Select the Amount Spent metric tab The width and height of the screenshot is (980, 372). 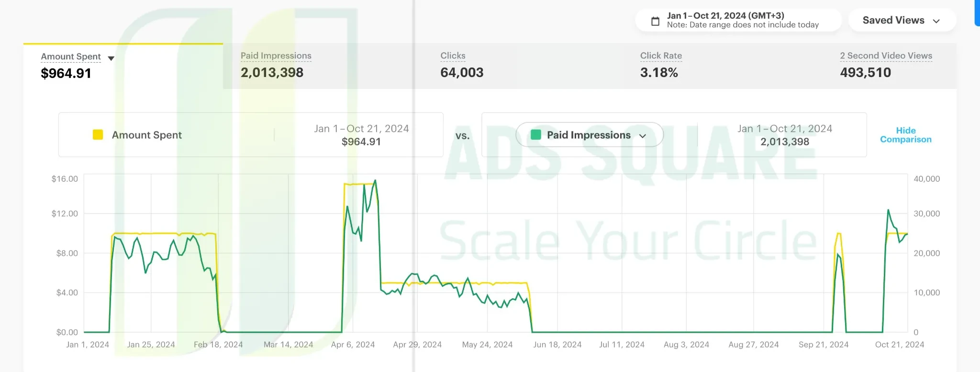pos(123,66)
